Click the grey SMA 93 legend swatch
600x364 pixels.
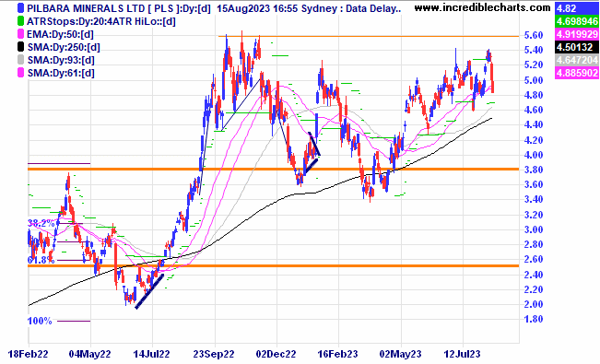pyautogui.click(x=20, y=60)
